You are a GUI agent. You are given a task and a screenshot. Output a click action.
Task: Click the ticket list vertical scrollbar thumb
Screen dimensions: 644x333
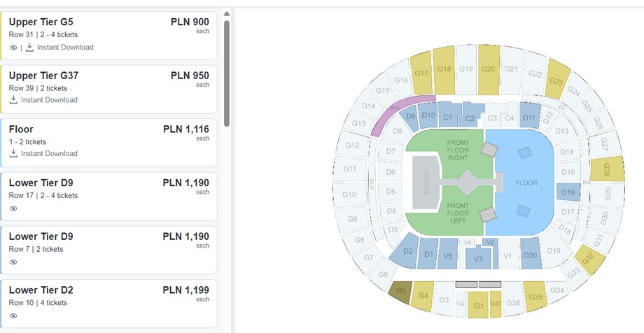tap(227, 73)
